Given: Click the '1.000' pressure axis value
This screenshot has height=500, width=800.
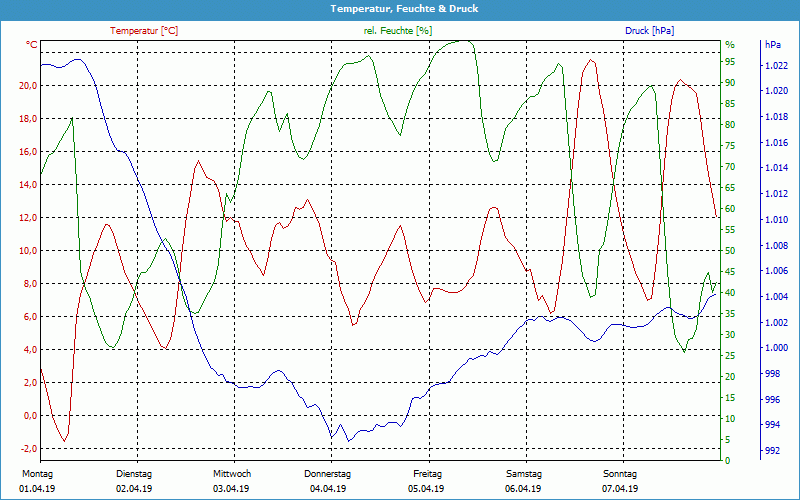Looking at the screenshot, I should coord(777,348).
